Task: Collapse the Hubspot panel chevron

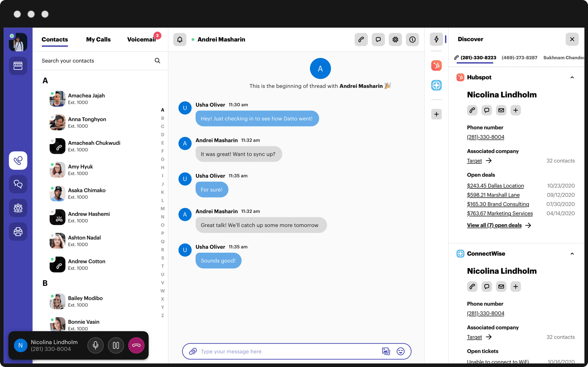Action: 572,77
